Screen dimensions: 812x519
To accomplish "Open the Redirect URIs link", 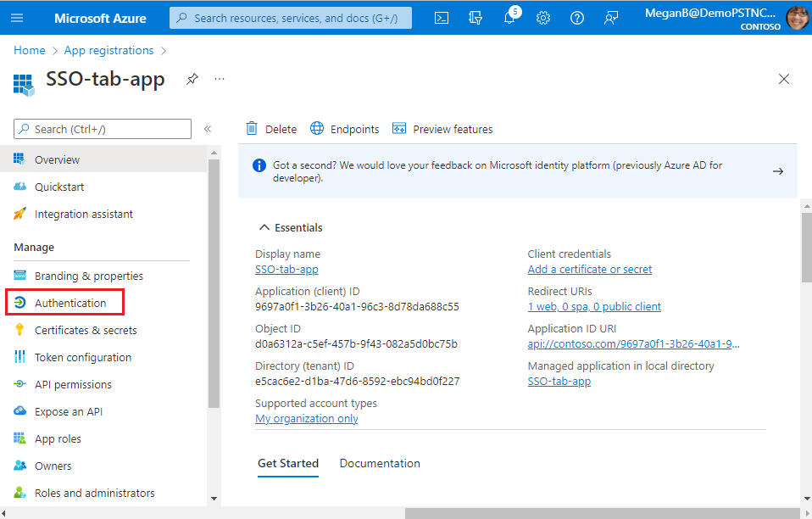I will (594, 307).
